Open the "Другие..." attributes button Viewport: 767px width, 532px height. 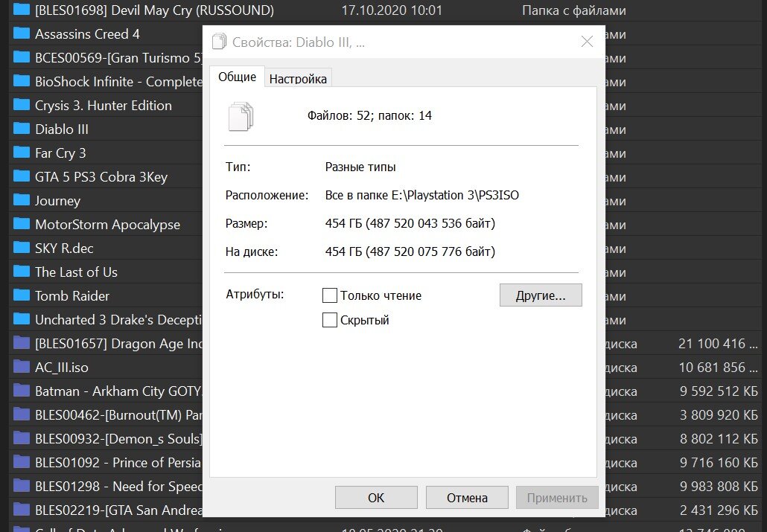pos(541,295)
